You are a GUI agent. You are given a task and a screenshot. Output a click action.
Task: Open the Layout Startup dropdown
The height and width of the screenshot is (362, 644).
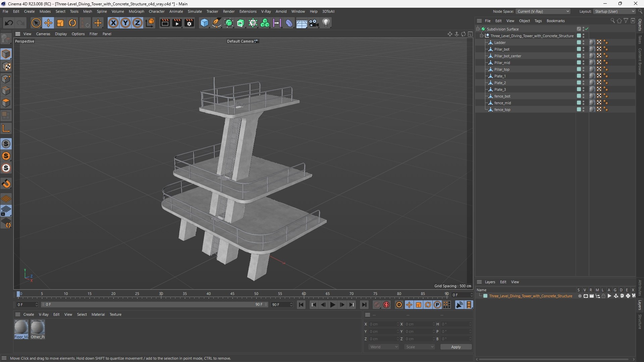tap(614, 11)
